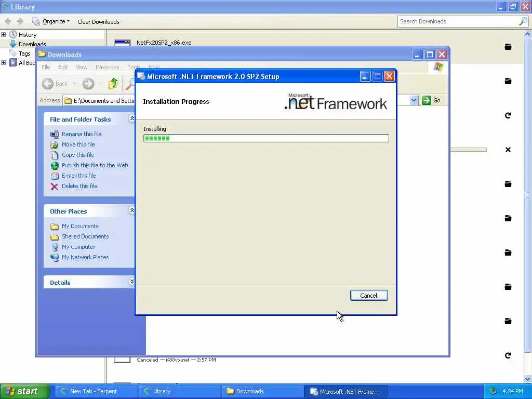Screen dimensions: 532x399
Task: Click the E-mail this file link
Action: [79, 176]
